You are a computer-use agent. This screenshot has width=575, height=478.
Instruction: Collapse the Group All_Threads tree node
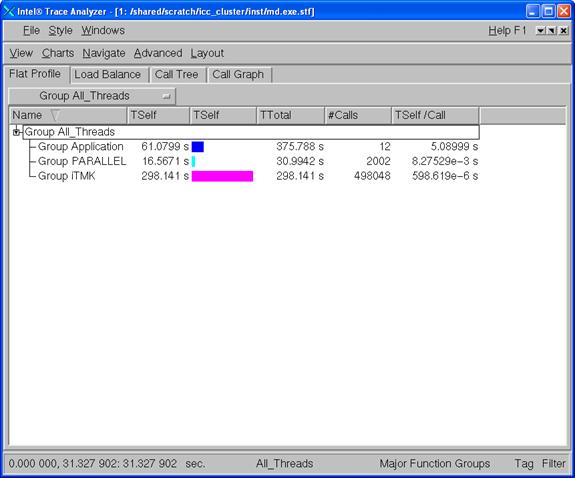point(17,132)
